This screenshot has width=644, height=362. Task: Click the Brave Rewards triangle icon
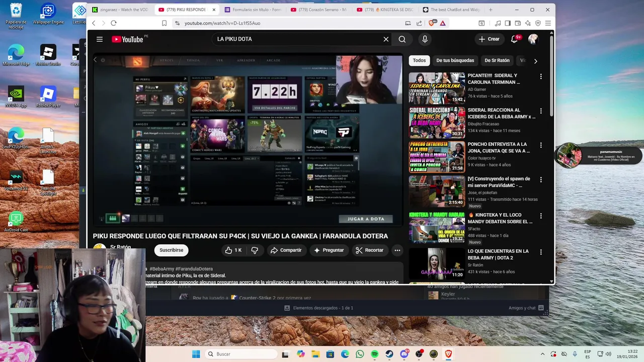[x=443, y=23]
